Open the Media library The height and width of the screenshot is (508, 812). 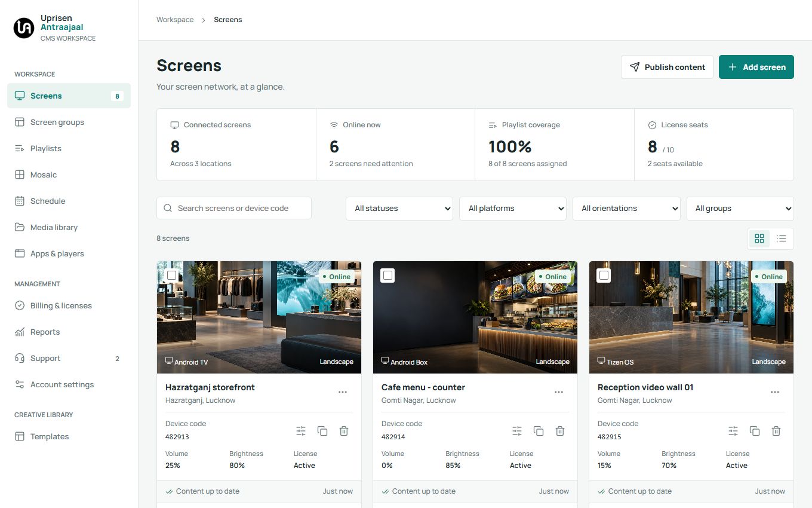69,227
